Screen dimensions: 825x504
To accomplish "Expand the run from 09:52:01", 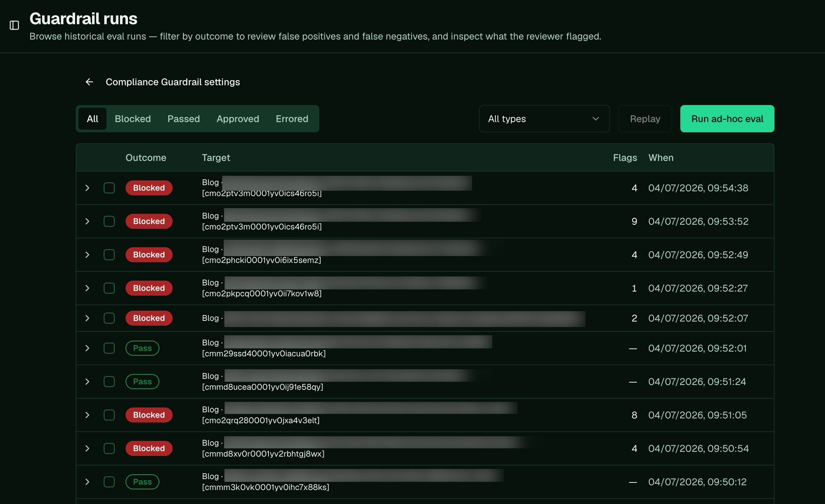I will (x=87, y=348).
